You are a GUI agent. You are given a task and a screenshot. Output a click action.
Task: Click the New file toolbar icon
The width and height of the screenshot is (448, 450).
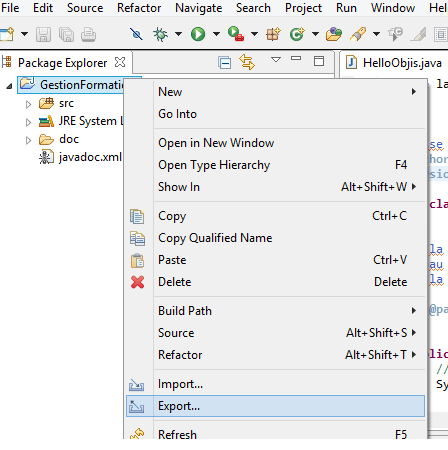tap(7, 34)
